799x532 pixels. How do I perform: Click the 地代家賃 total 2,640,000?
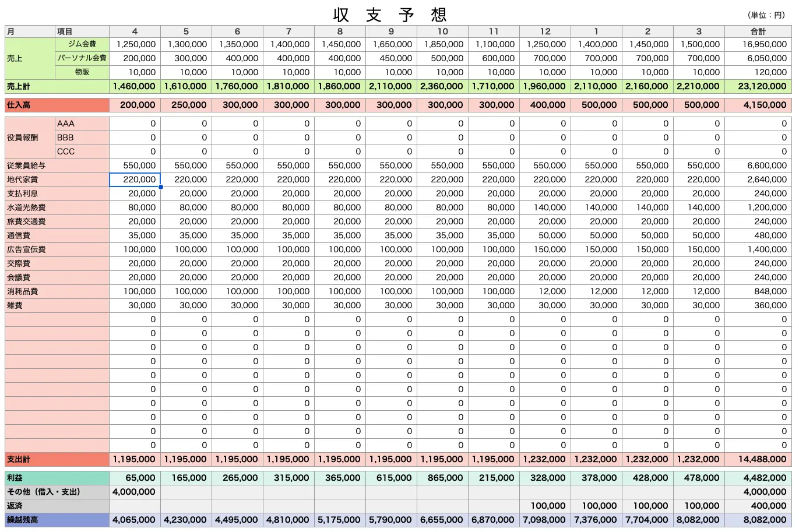(x=758, y=179)
